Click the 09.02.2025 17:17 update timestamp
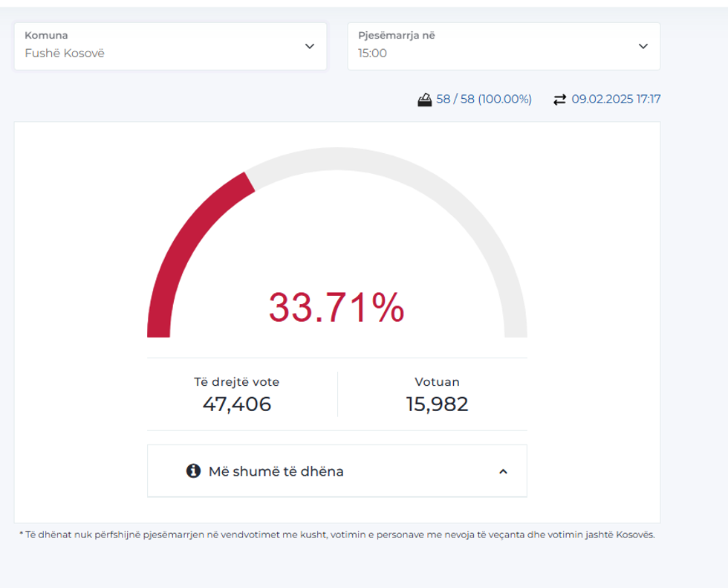 tap(616, 100)
